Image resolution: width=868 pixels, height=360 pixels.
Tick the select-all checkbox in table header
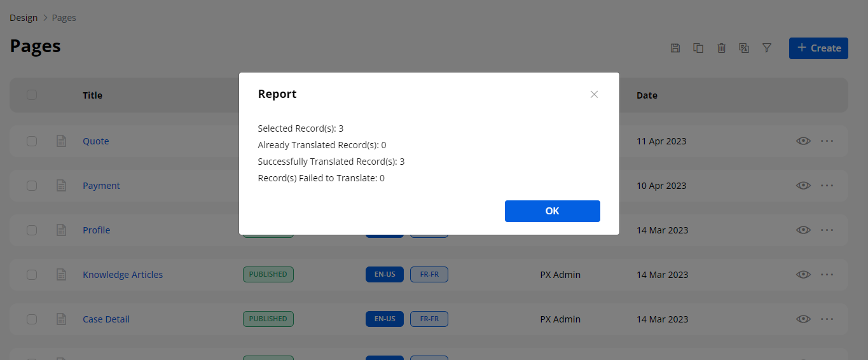pyautogui.click(x=32, y=95)
